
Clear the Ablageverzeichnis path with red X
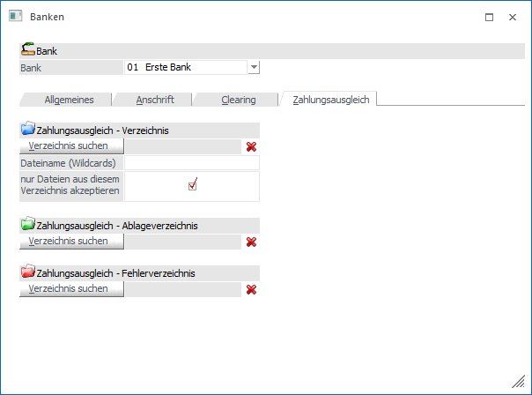coord(251,242)
